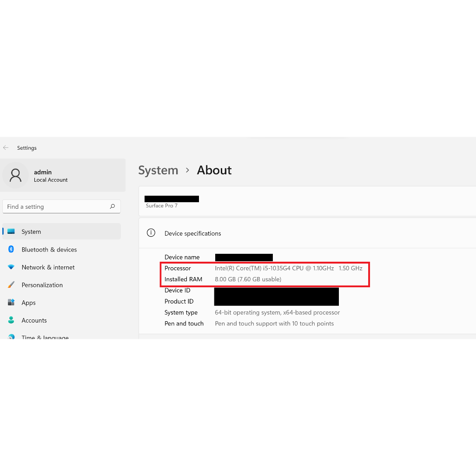Click the 8.00 GB installed RAM value
476x476 pixels.
[248, 279]
